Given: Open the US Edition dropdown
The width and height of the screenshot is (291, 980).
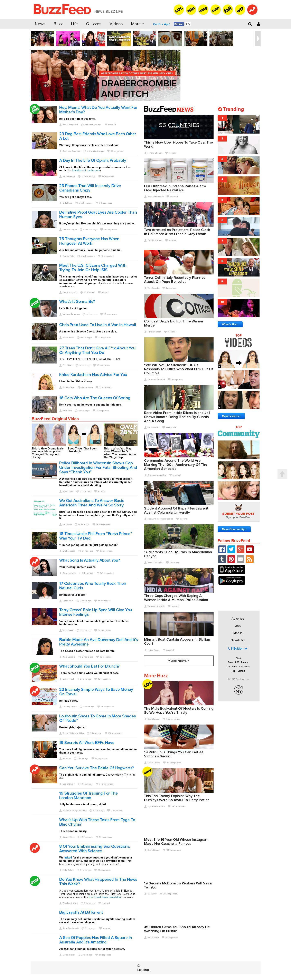Looking at the screenshot, I should click(238, 649).
